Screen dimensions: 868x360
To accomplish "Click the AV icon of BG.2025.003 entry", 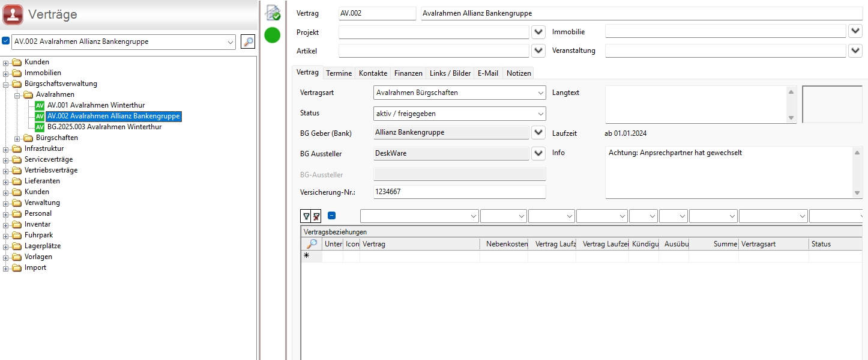I will coord(40,127).
